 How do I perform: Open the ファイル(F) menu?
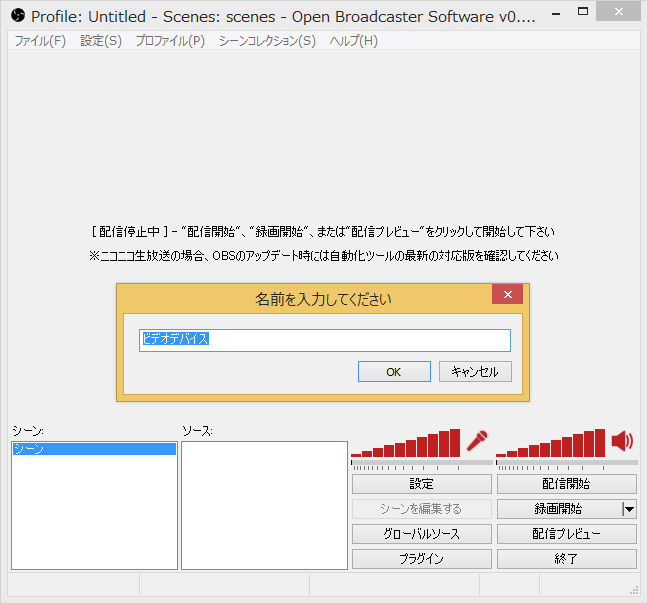(x=40, y=41)
